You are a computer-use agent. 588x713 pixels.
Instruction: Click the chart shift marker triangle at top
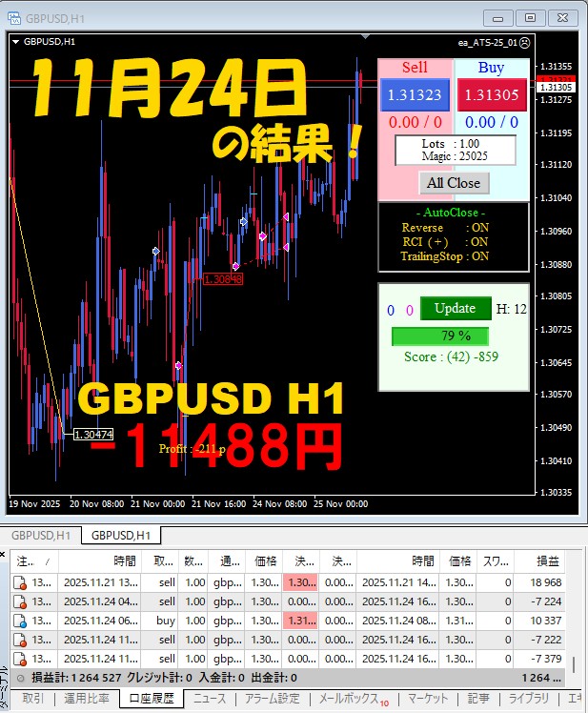pyautogui.click(x=365, y=37)
